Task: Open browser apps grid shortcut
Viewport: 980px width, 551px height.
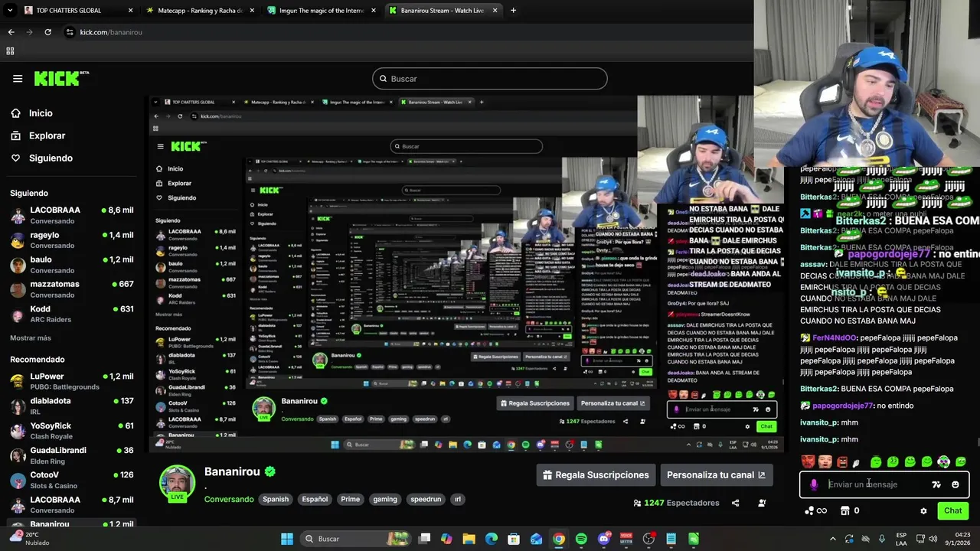Action: pos(10,51)
